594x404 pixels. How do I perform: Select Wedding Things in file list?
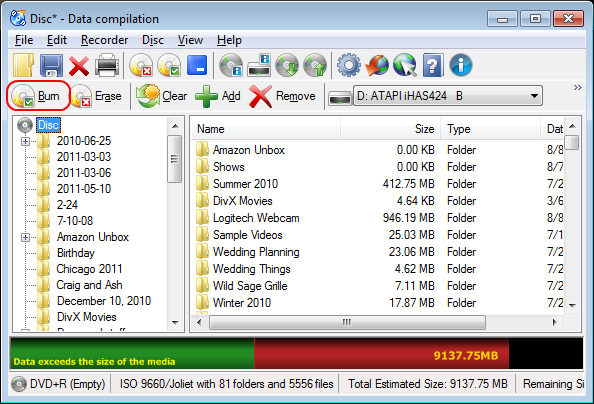coord(252,269)
